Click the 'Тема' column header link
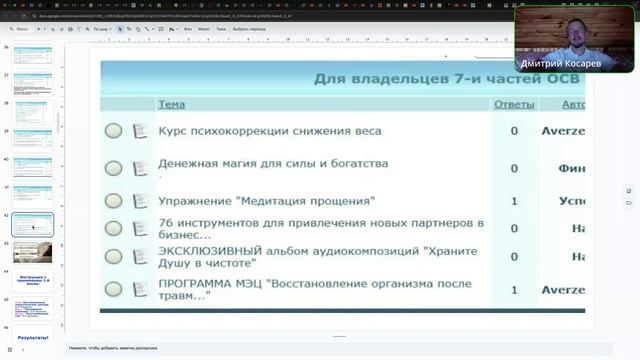 point(171,104)
